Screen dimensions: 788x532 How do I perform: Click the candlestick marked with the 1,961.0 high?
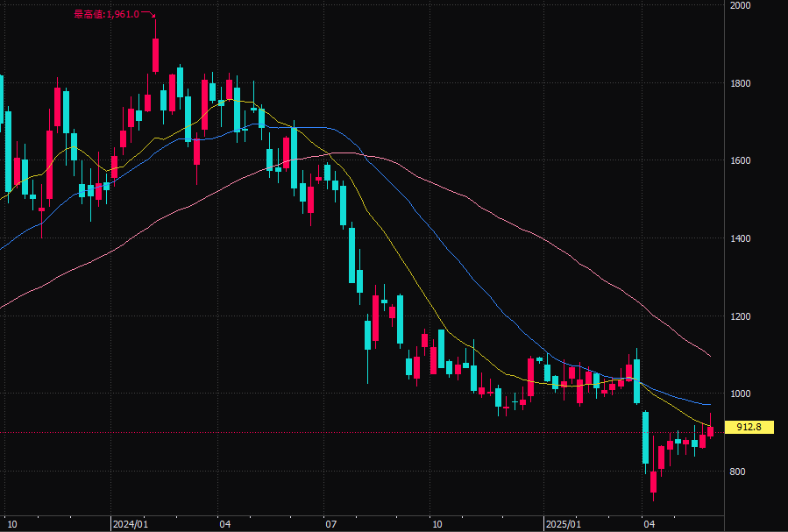(x=156, y=55)
